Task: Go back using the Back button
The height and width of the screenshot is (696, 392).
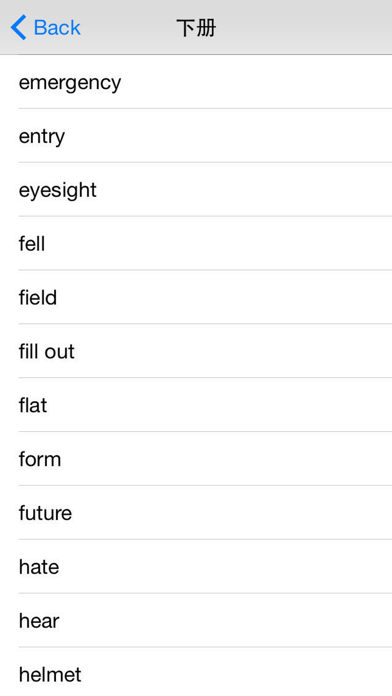Action: coord(45,28)
